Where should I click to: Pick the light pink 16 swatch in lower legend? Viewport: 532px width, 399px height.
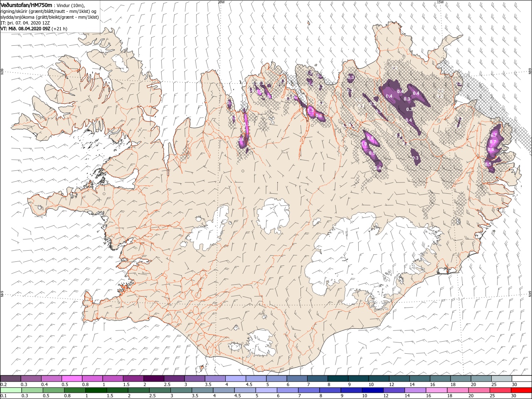[x=436, y=390]
